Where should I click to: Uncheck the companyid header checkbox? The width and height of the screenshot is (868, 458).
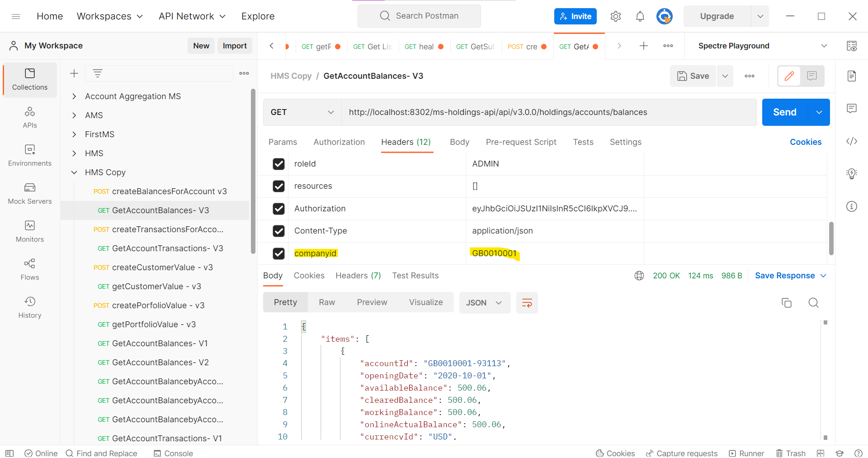coord(278,253)
